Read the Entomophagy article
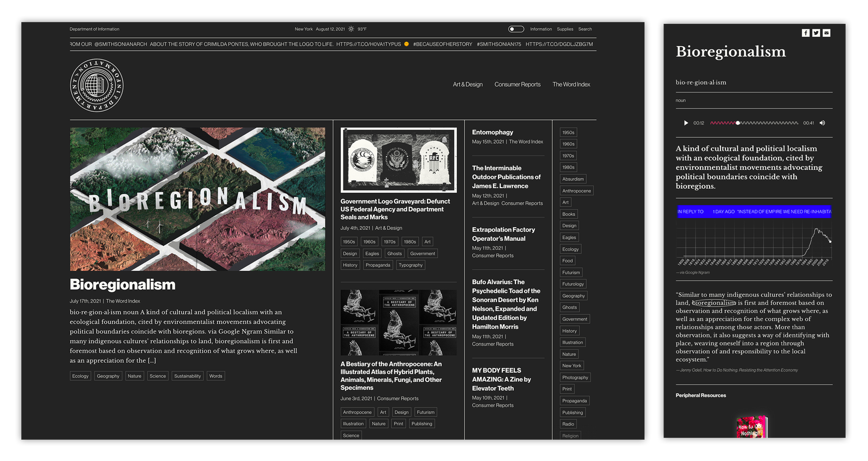The height and width of the screenshot is (461, 868). coord(493,132)
